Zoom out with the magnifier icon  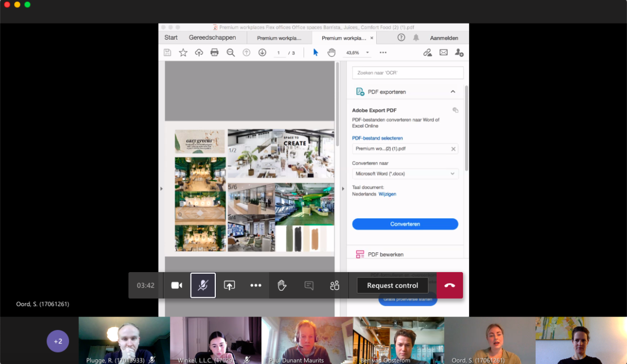(230, 52)
